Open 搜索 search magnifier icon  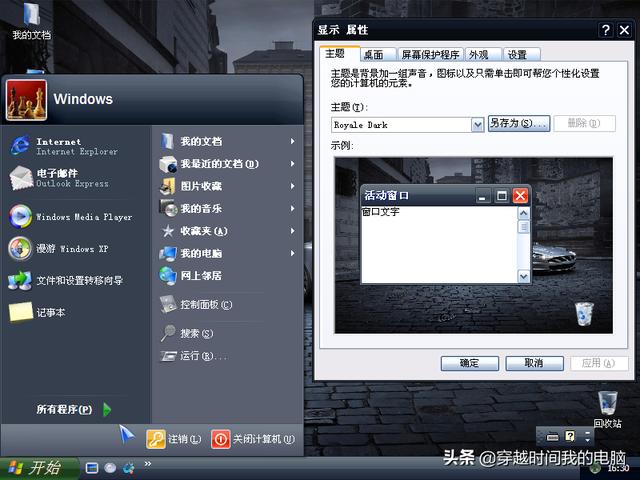[168, 333]
